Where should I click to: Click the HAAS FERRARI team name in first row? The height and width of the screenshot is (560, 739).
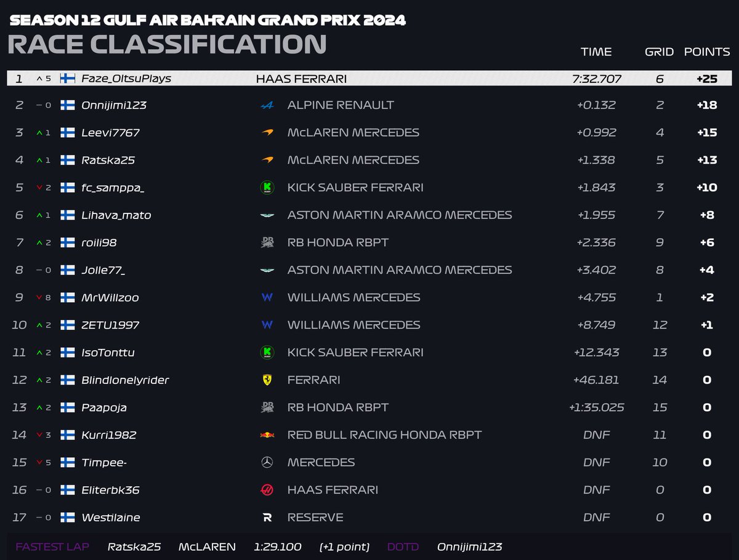pos(301,79)
